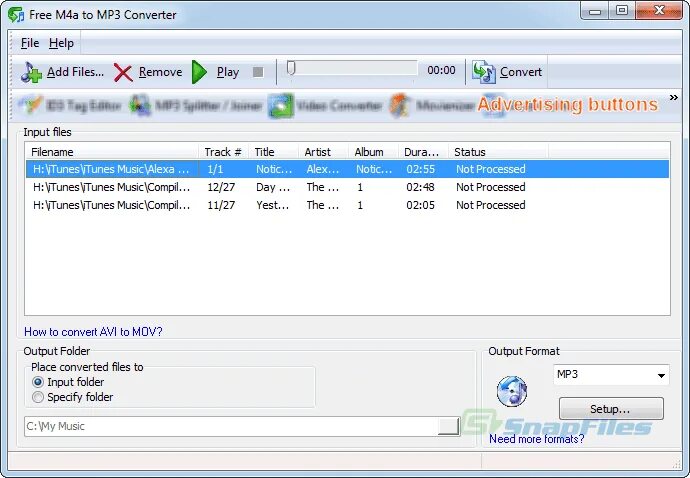Sort by the Filename column header
This screenshot has height=478, width=690.
pos(112,152)
